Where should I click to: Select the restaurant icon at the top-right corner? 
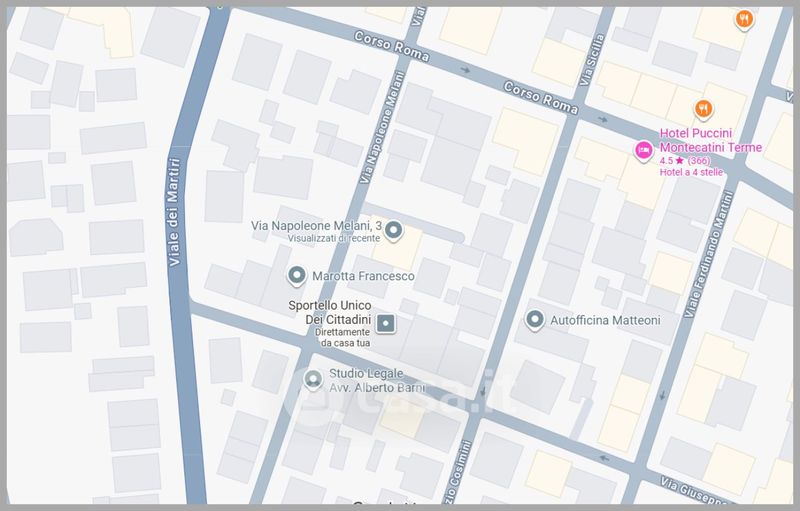click(744, 18)
